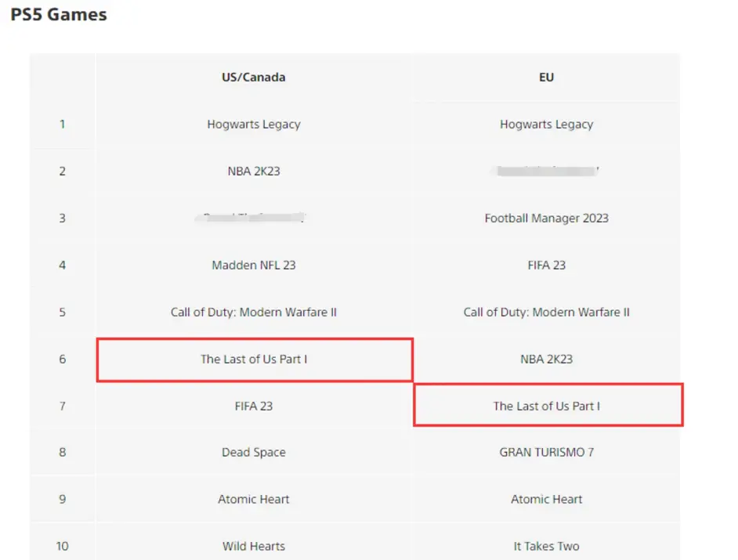Select Atomic Heart in the EU column

point(546,499)
